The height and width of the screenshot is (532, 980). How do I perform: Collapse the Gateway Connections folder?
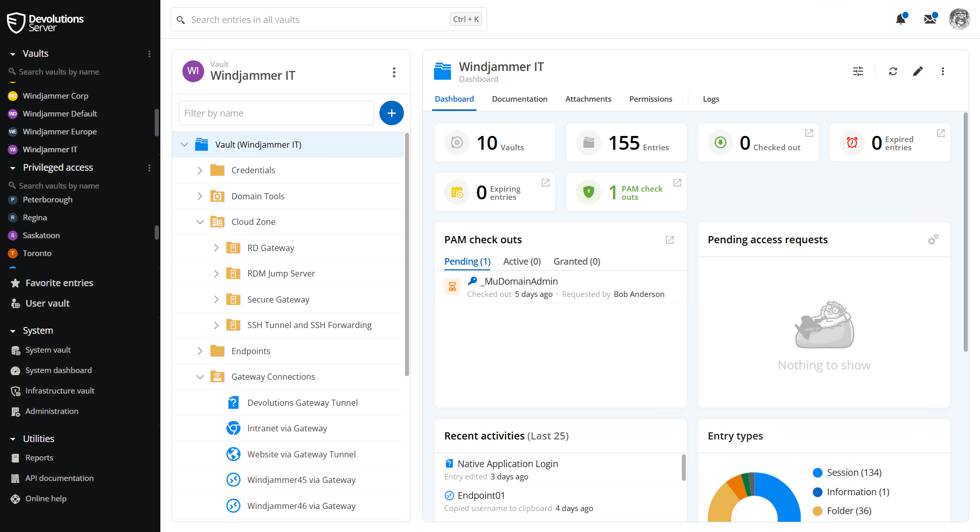pyautogui.click(x=200, y=377)
